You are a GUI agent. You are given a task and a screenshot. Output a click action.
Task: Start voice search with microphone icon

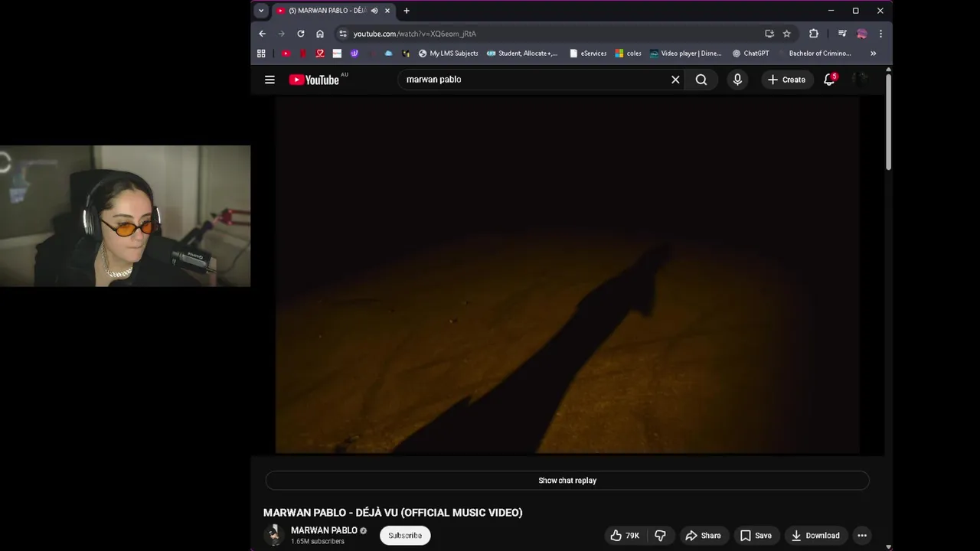click(737, 80)
